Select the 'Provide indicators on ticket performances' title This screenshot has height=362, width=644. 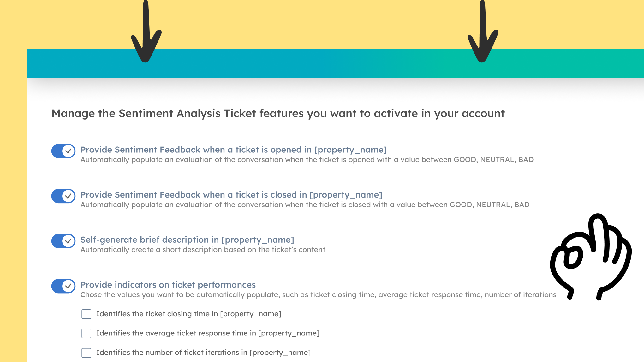tap(168, 285)
